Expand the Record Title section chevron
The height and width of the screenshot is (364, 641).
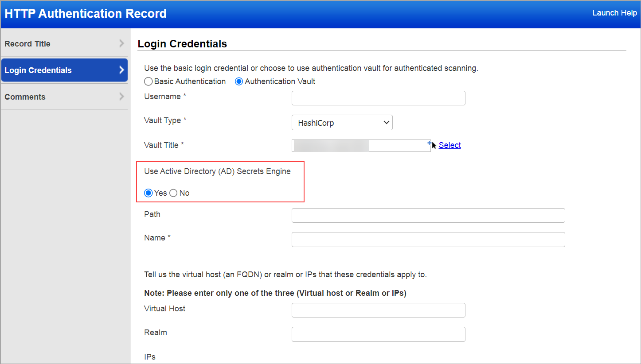pyautogui.click(x=122, y=43)
